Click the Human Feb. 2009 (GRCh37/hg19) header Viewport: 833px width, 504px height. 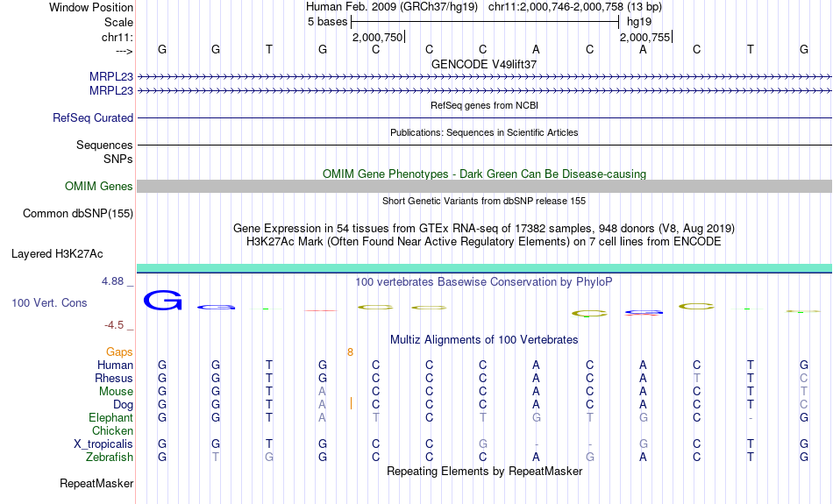[x=392, y=7]
